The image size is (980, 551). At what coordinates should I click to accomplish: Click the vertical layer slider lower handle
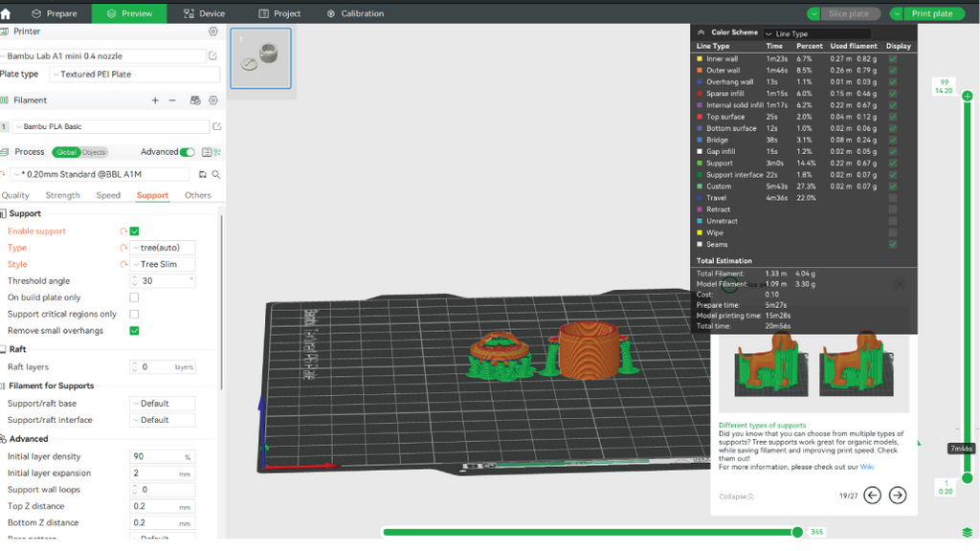pos(968,478)
